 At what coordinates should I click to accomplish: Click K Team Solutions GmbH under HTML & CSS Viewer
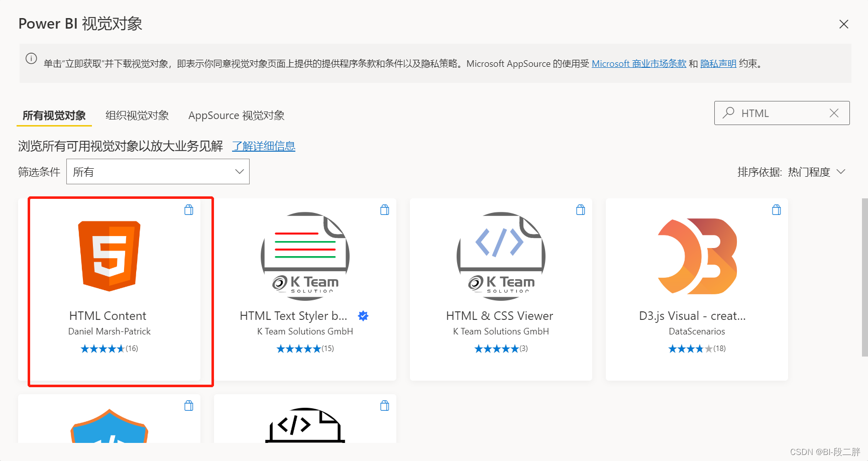coord(501,331)
